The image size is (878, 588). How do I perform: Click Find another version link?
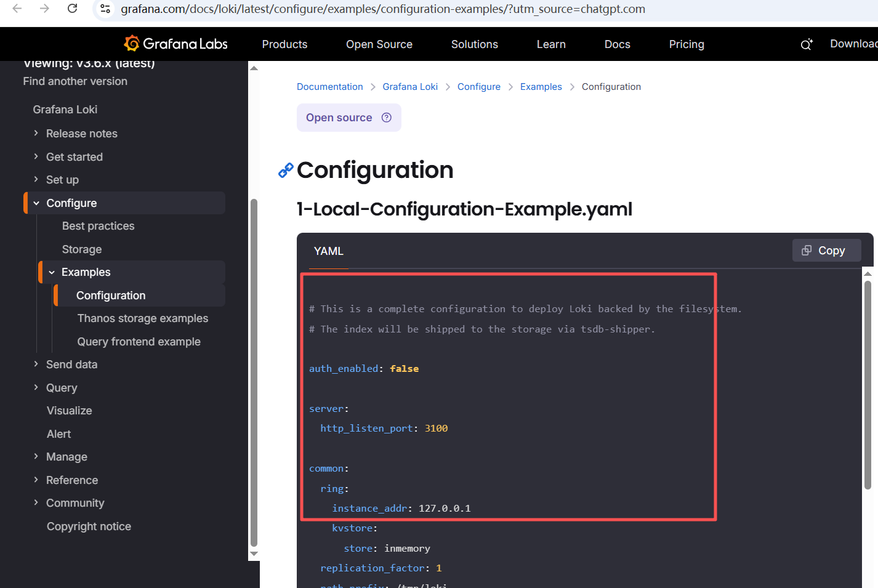point(75,81)
